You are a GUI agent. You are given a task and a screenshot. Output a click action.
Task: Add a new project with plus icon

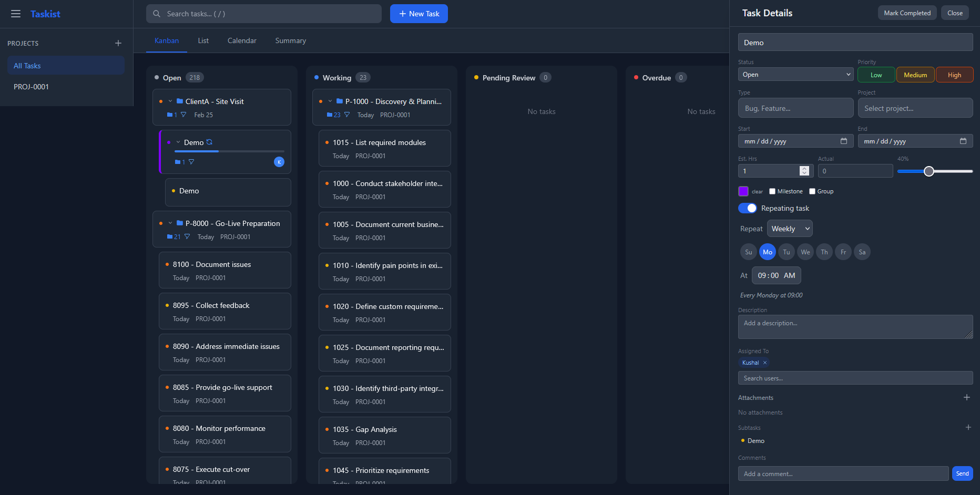tap(118, 43)
